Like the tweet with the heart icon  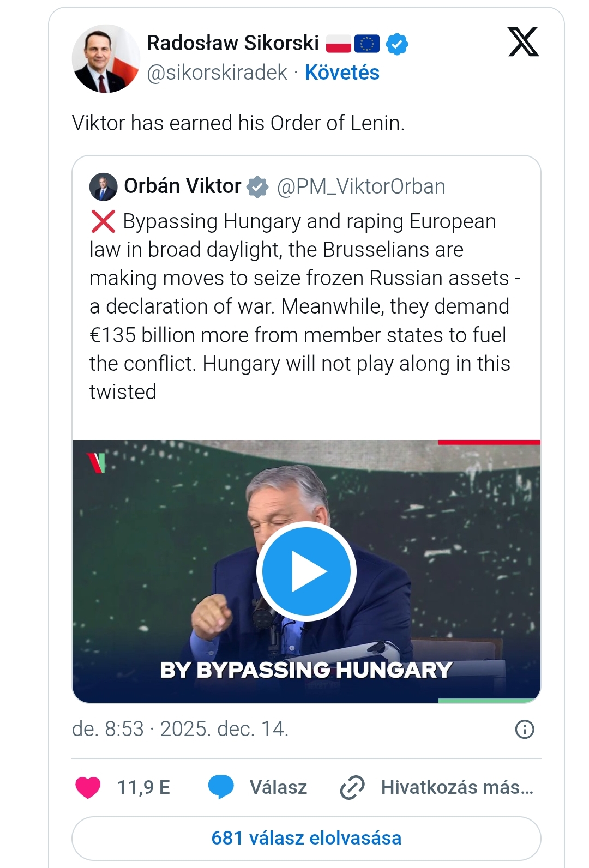[x=88, y=787]
